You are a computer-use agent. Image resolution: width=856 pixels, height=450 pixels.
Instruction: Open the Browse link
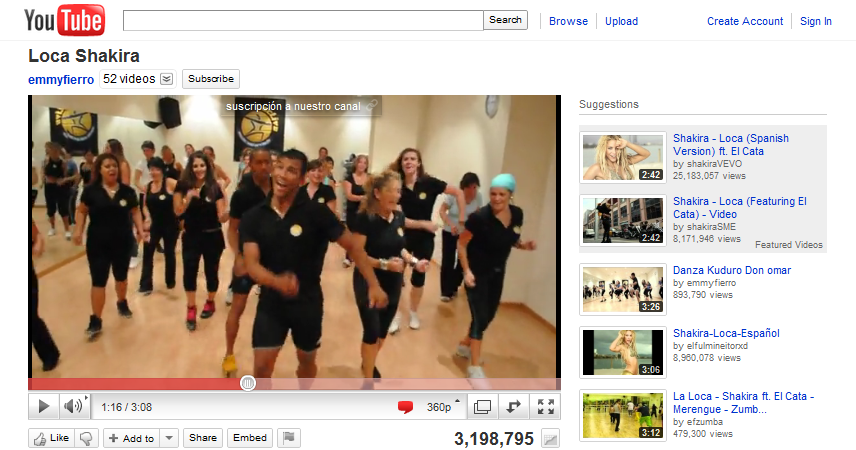pyautogui.click(x=568, y=21)
